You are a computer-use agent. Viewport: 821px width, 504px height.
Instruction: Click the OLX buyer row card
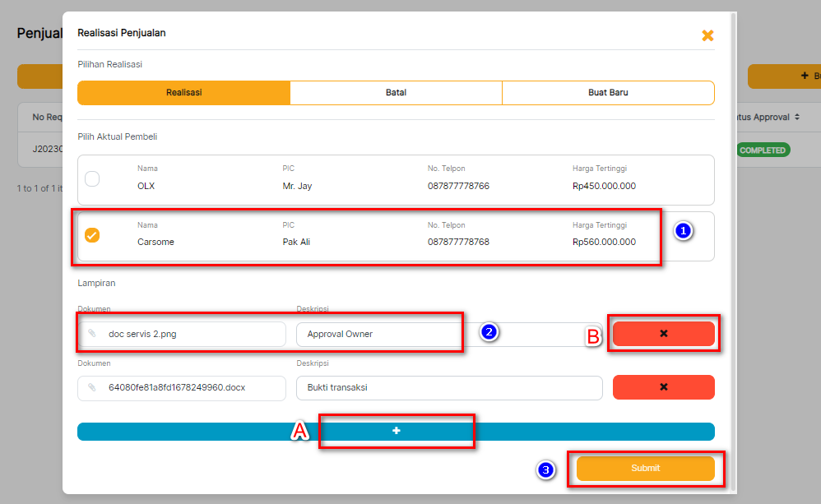pos(395,180)
